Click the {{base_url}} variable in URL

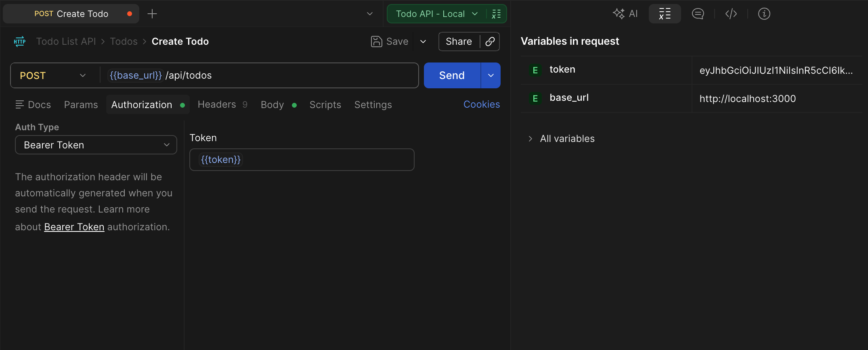136,75
